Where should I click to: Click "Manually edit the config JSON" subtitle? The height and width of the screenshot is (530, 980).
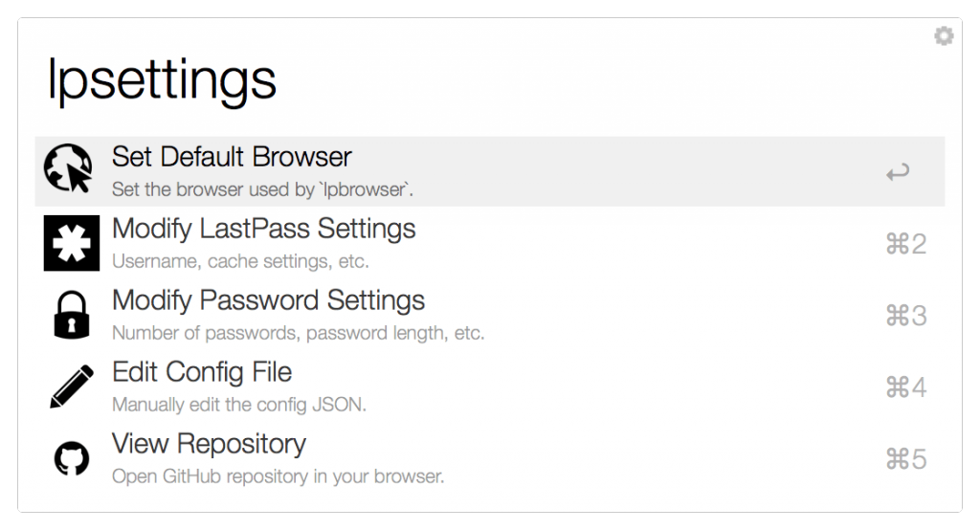(239, 405)
